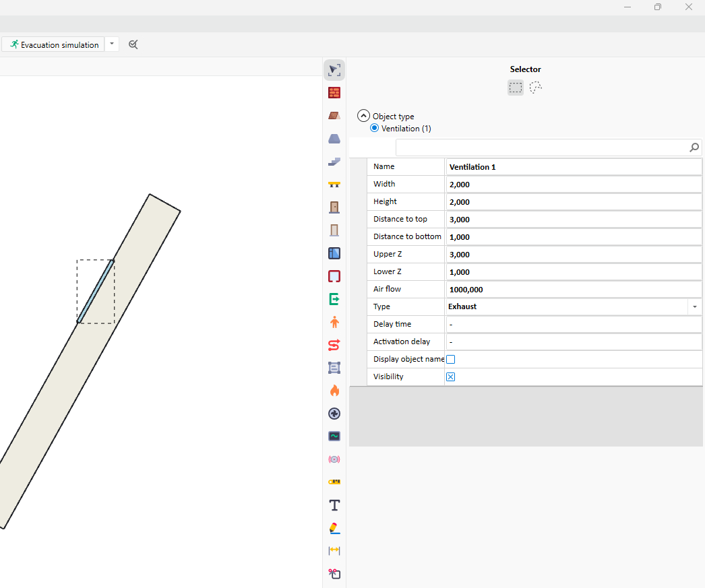Enable Display object name checkbox
Viewport: 705px width, 588px height.
point(451,360)
